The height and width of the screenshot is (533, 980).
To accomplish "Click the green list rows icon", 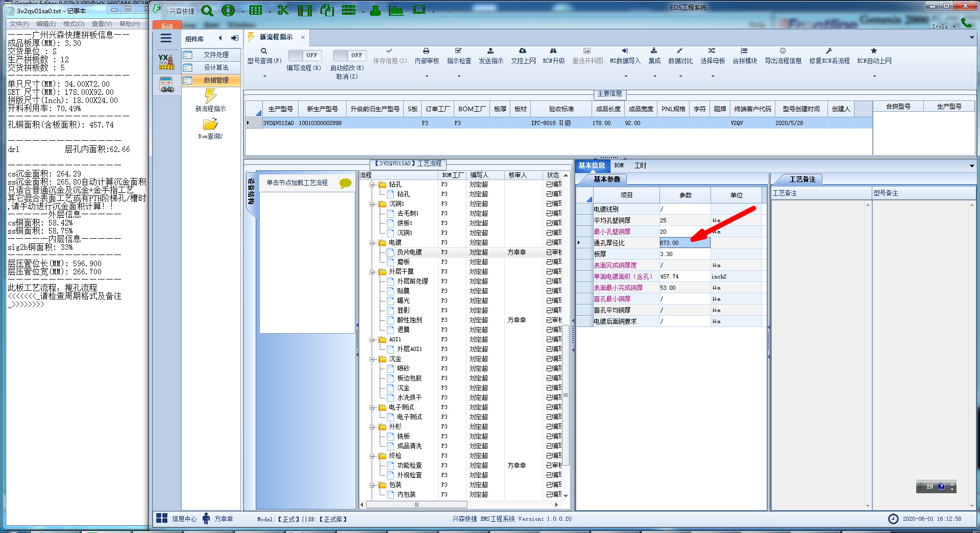I will [349, 10].
